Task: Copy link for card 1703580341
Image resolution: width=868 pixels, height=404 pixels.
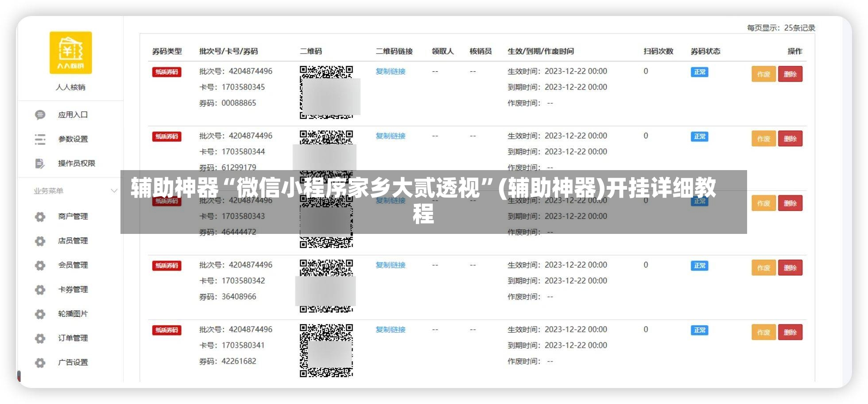Action: point(390,330)
